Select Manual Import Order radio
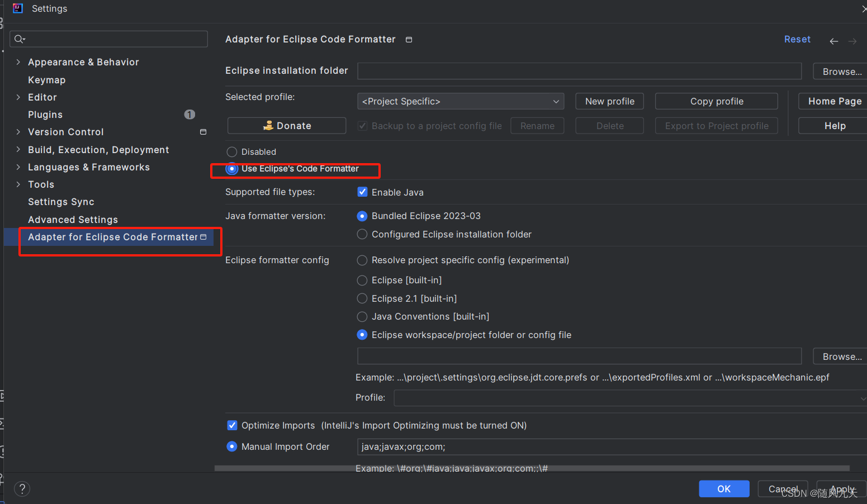 pos(232,446)
